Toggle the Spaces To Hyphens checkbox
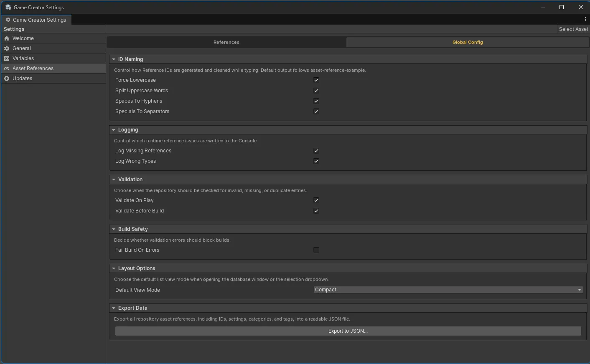Viewport: 590px width, 364px height. (x=316, y=101)
